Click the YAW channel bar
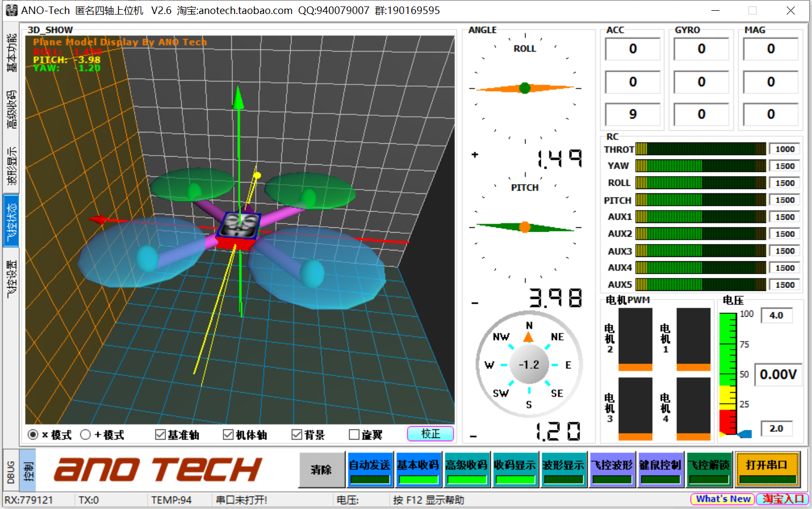Image resolution: width=812 pixels, height=509 pixels. [701, 166]
